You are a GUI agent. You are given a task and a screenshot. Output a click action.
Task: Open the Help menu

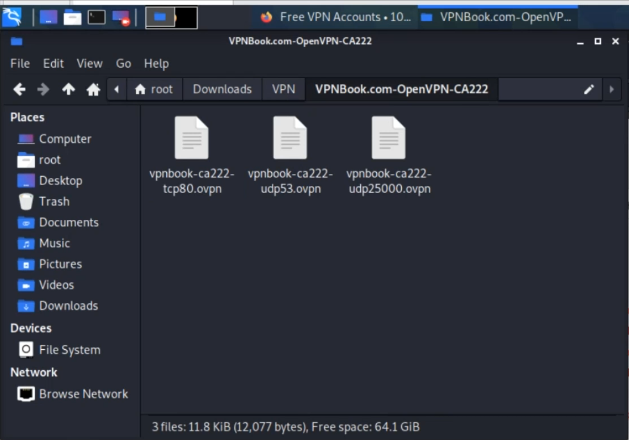(156, 63)
